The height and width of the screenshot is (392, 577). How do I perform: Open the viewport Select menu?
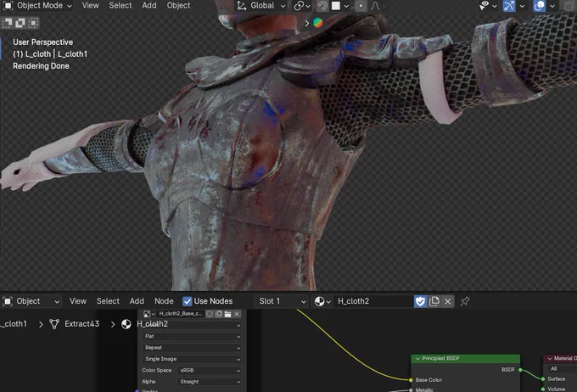point(120,6)
